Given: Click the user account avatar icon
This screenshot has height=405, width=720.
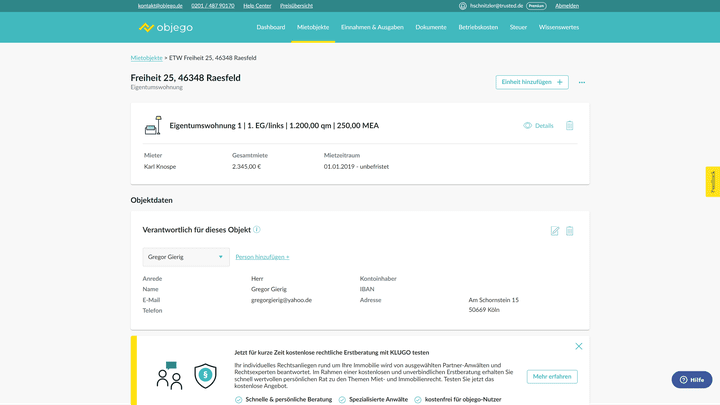Looking at the screenshot, I should click(x=463, y=6).
